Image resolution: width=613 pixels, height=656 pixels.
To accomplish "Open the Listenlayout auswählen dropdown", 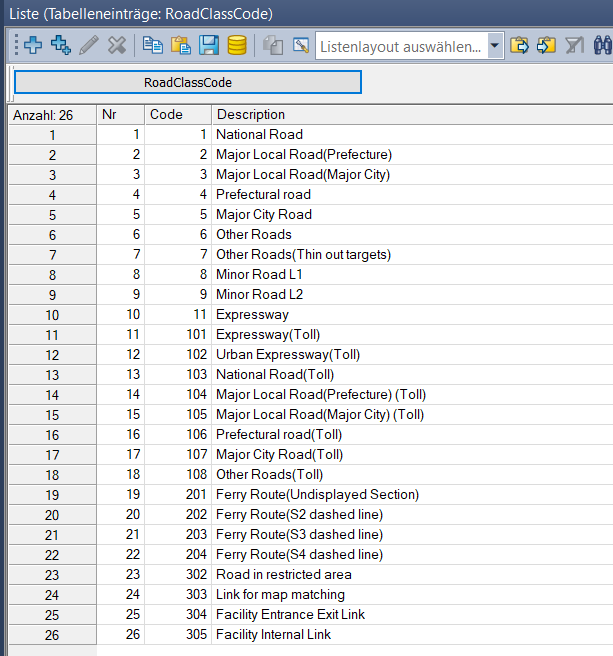I will coord(494,46).
